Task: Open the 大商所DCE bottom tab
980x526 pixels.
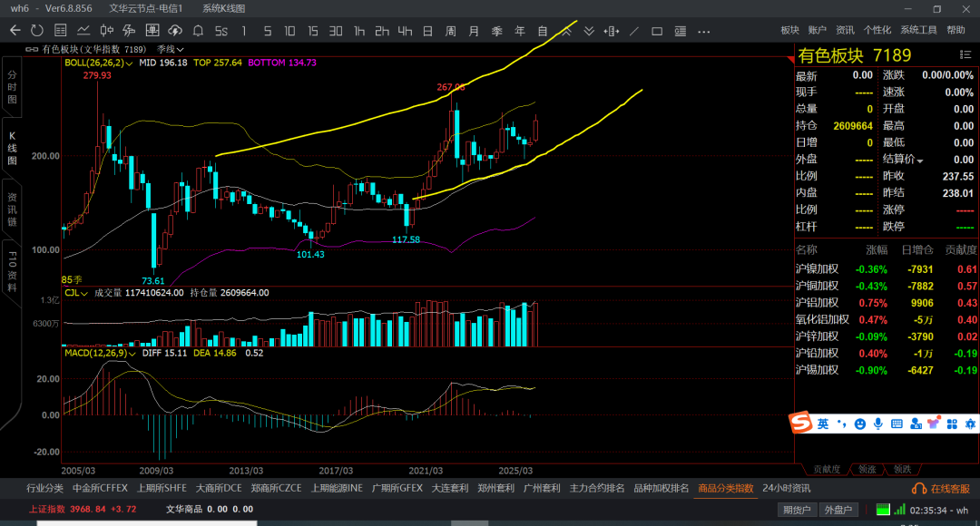Action: point(219,488)
